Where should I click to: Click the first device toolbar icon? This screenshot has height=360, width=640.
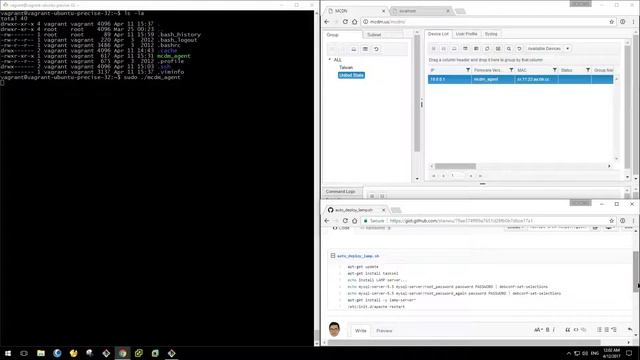(433, 49)
